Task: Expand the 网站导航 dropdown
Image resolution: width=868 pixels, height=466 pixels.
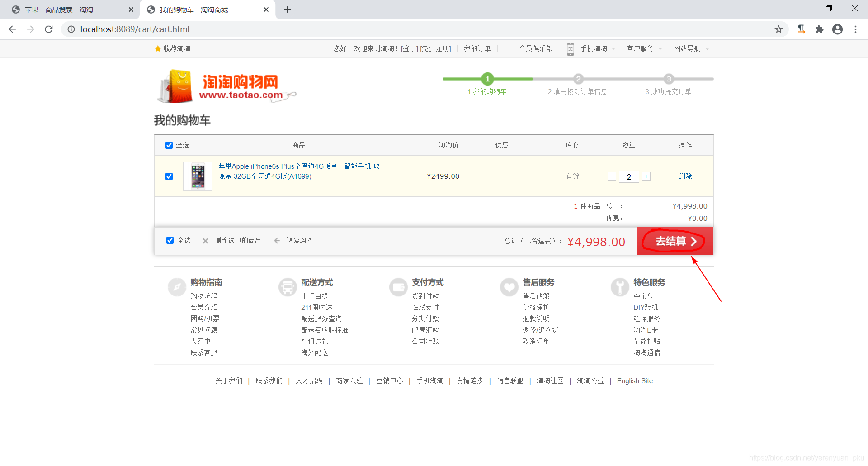Action: tap(707, 48)
